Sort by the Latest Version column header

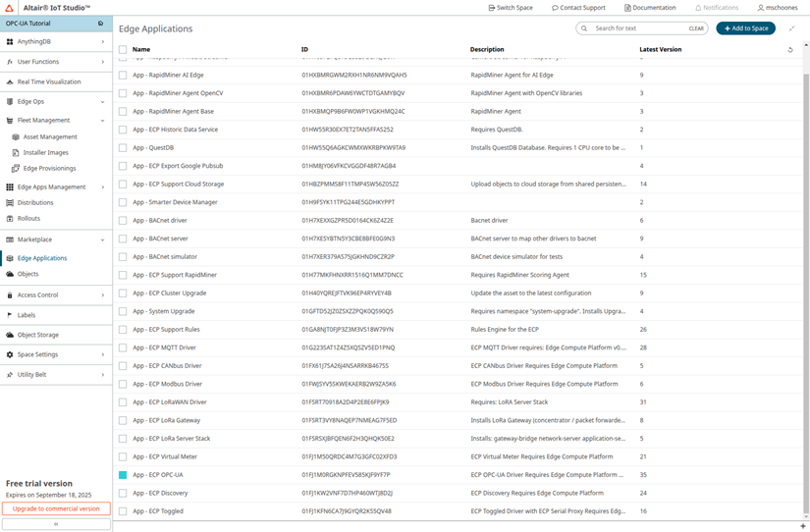pyautogui.click(x=660, y=50)
